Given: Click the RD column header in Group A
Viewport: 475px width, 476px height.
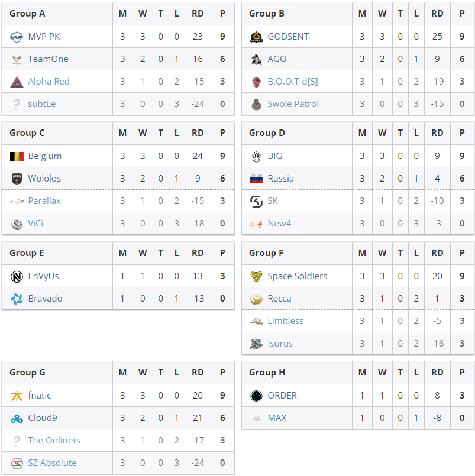Looking at the screenshot, I should coord(198,14).
